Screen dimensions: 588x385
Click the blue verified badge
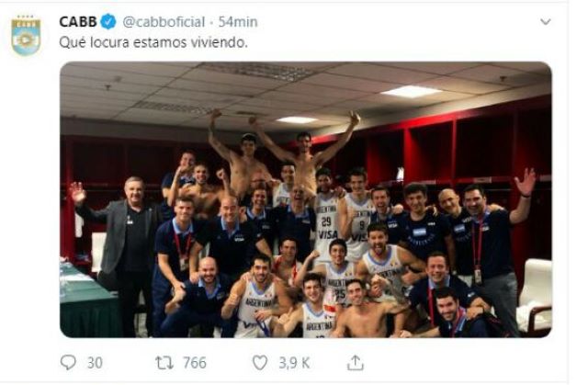[x=108, y=21]
